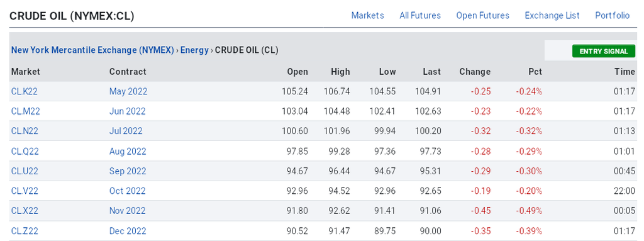Screen dimensions: 644x241
Task: Select the last price 100.20
Action: 428,131
